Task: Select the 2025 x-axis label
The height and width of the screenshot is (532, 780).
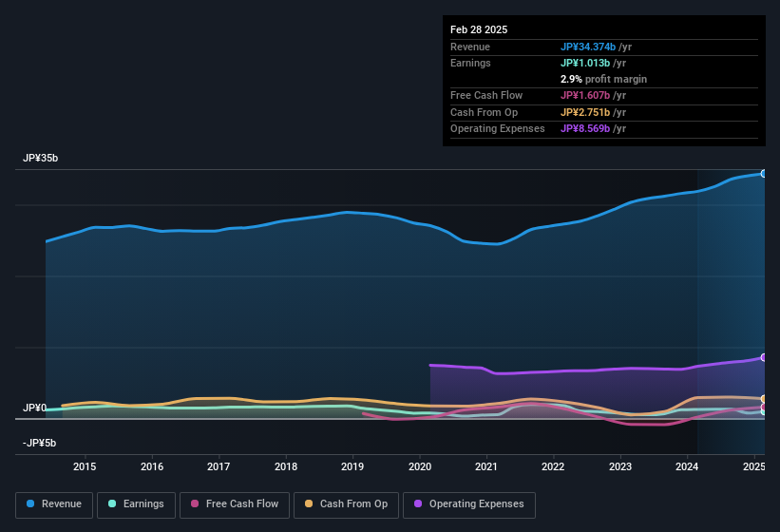Action: 754,466
